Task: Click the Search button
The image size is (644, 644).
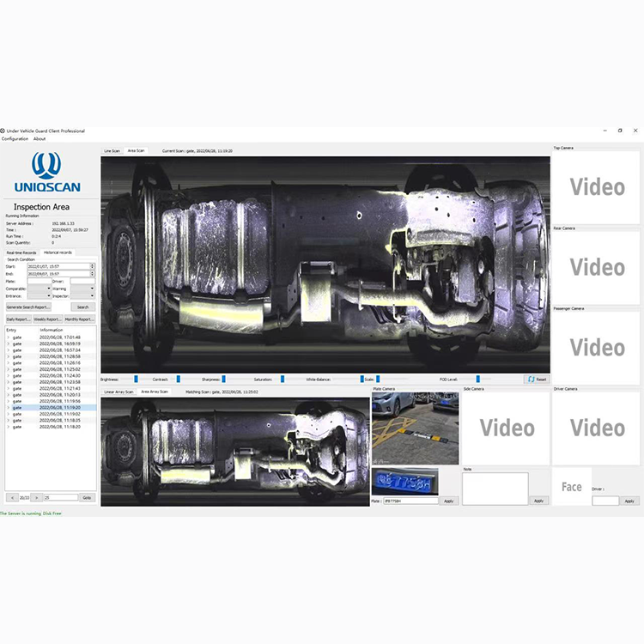Action: pyautogui.click(x=83, y=307)
